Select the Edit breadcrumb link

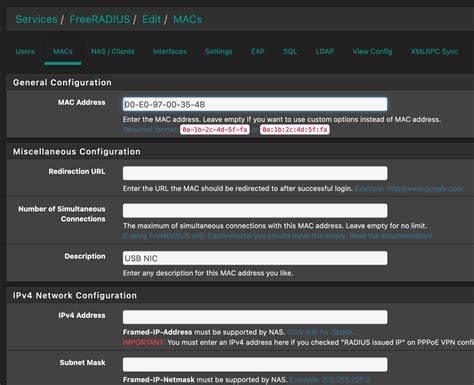152,19
